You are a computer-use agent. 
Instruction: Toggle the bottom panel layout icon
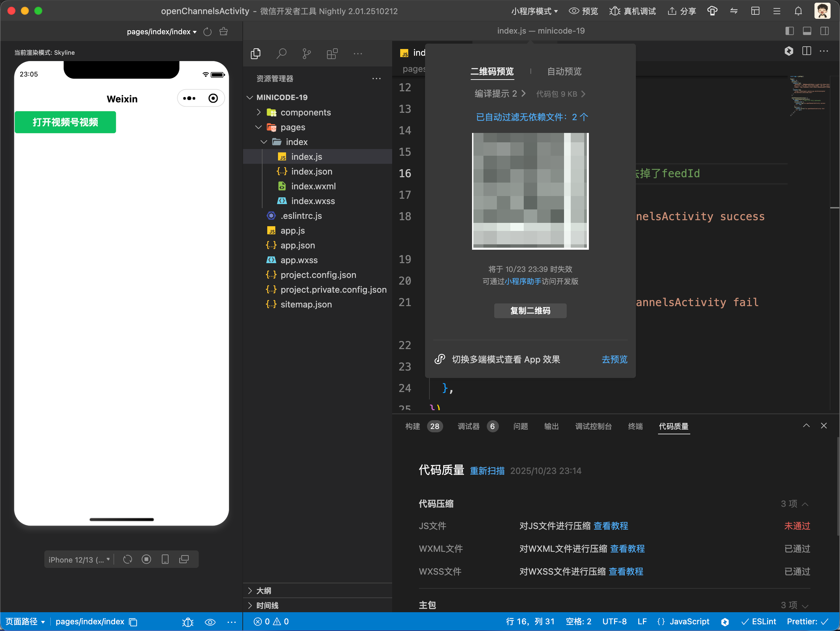tap(807, 31)
